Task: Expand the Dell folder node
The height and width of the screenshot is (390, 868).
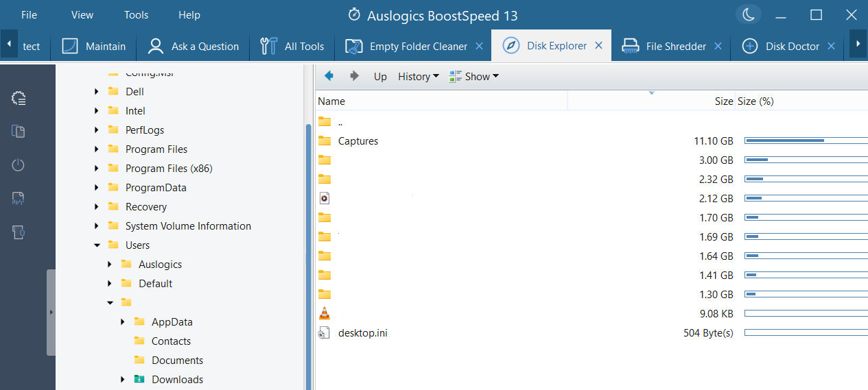Action: [96, 91]
